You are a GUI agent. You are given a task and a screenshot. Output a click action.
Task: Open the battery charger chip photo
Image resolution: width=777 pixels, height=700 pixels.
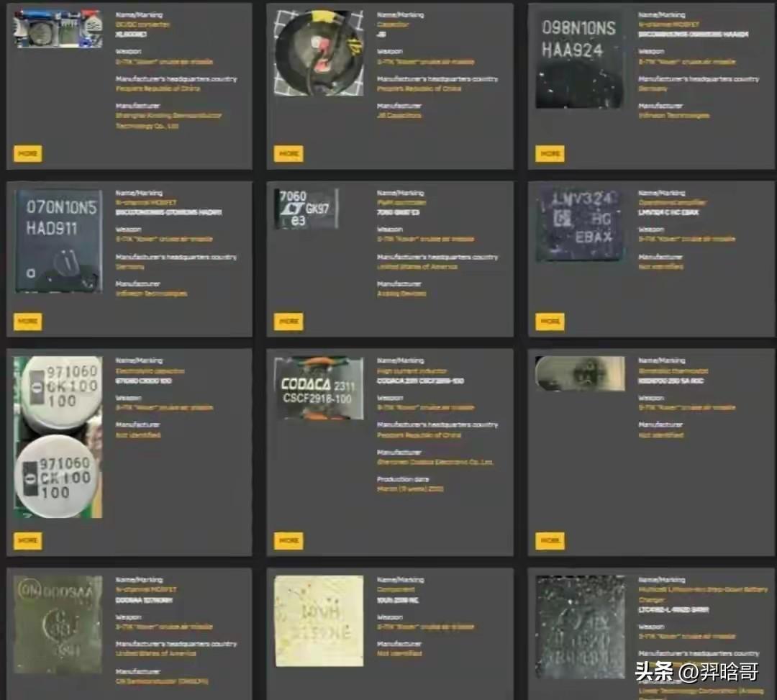pyautogui.click(x=581, y=627)
